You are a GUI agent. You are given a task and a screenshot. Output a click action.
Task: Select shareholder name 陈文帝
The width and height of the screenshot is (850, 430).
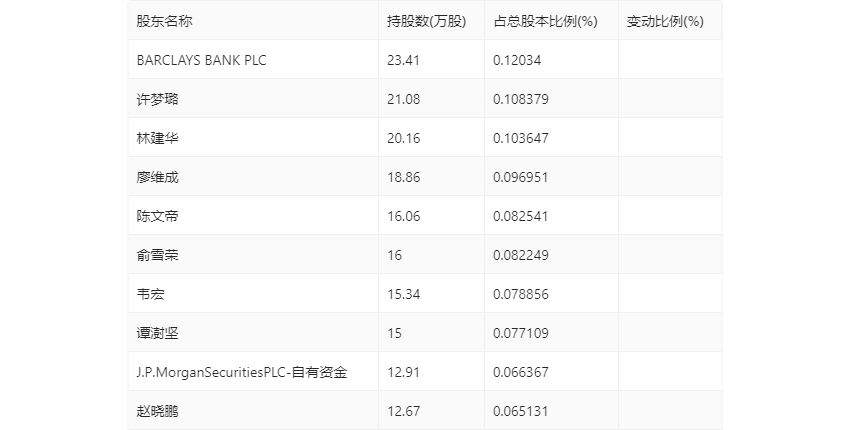point(157,216)
